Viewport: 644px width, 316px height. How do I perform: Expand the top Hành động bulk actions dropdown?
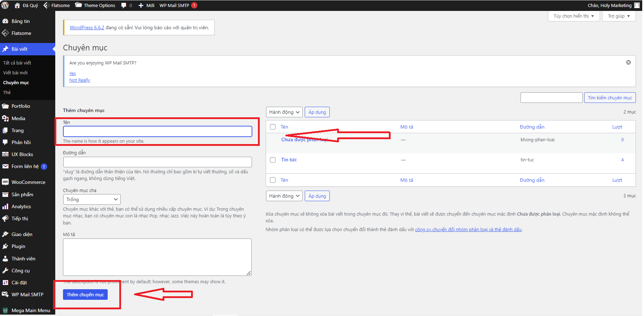pyautogui.click(x=284, y=112)
